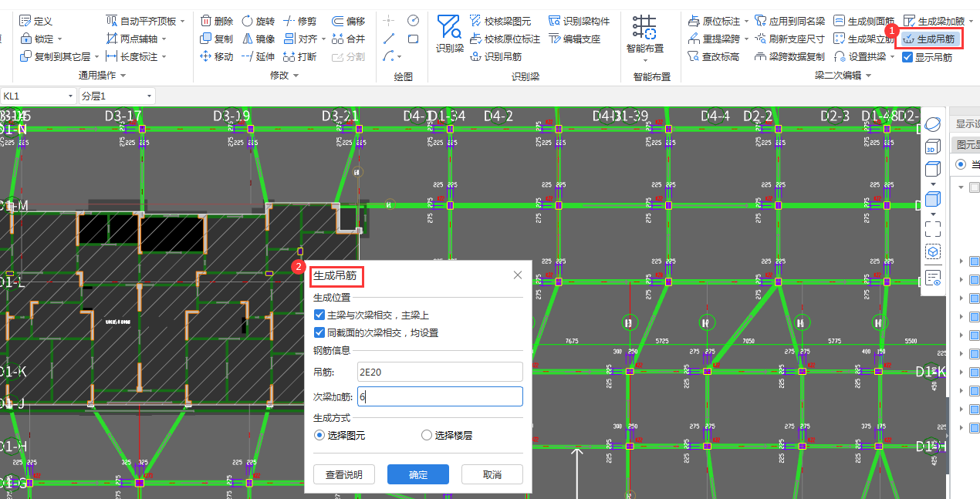Click the 生成侧面筋 tool
This screenshot has width=980, height=499.
863,21
